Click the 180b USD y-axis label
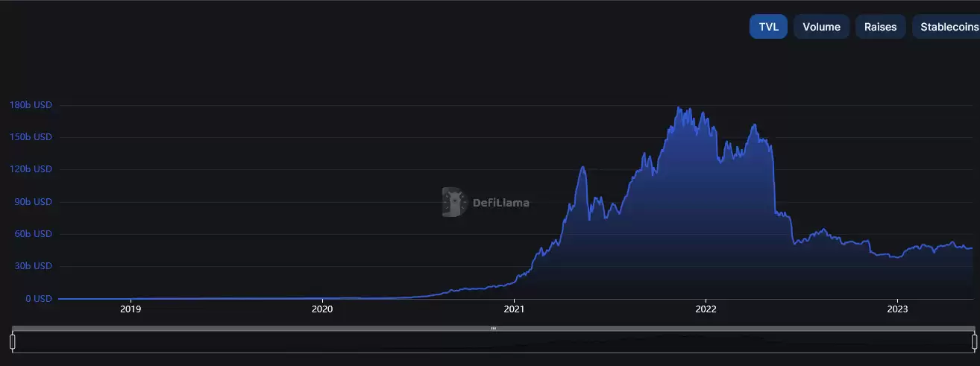This screenshot has height=366, width=980. (x=31, y=105)
